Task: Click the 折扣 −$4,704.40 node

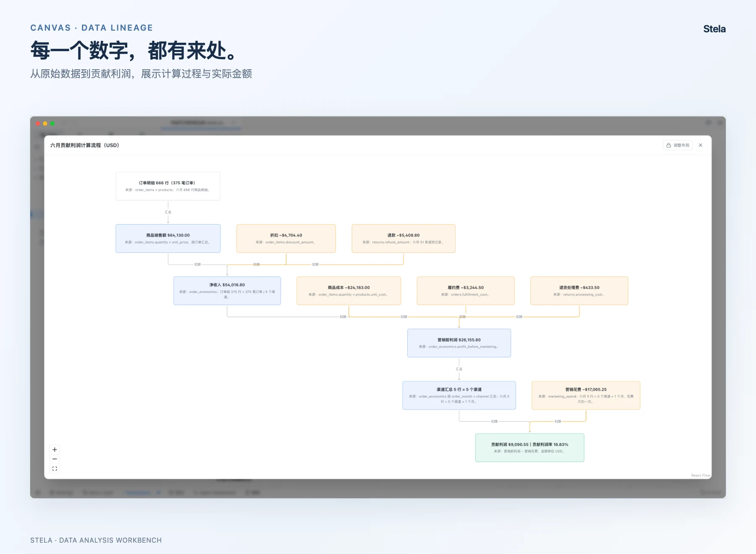Action: [286, 238]
